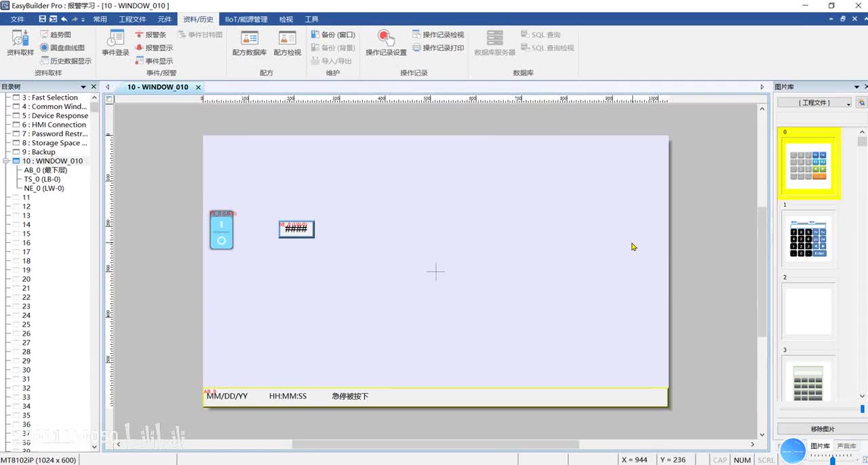The image size is (868, 465).
Task: Close the 10 - WINDOW_010 document tab
Action: (199, 87)
